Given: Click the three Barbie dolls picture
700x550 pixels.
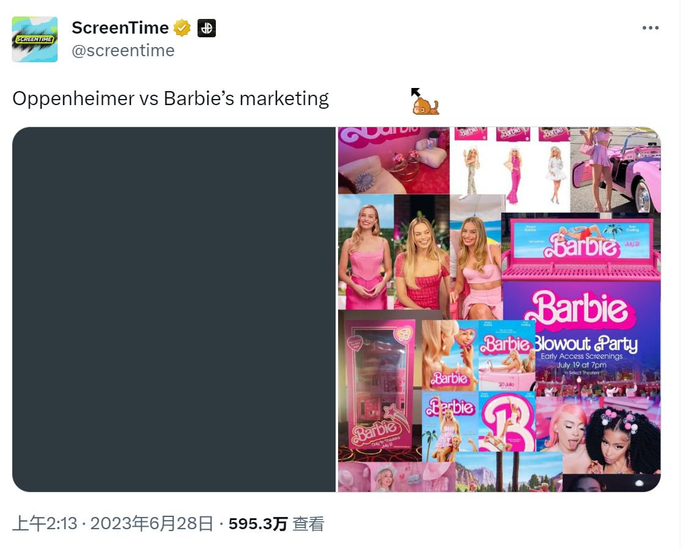Looking at the screenshot, I should [510, 169].
